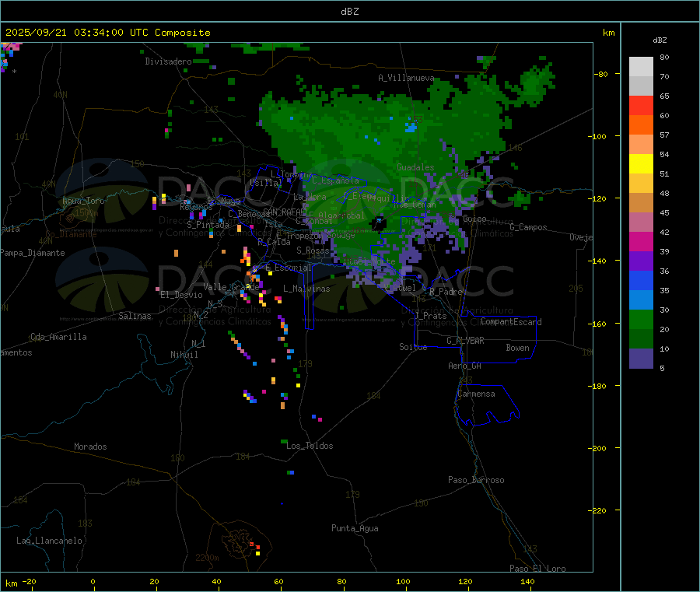Click the SAN_RAFAEL city label

[x=285, y=212]
